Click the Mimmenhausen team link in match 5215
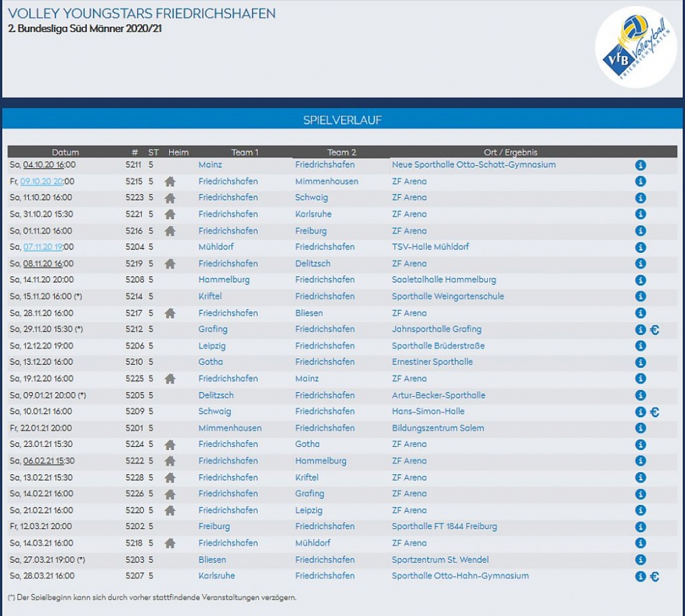The image size is (685, 616). 326,182
